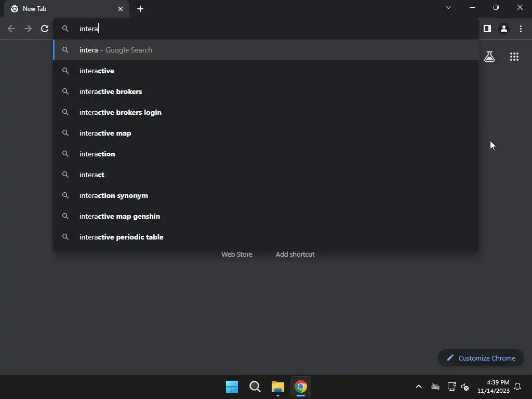Screen dimensions: 532x399
Task: Click the Add shortcut button
Action: coord(295,254)
